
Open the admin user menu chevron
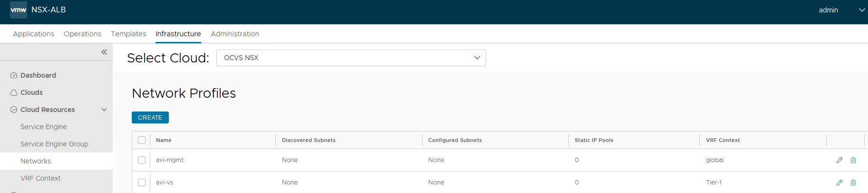click(x=861, y=10)
